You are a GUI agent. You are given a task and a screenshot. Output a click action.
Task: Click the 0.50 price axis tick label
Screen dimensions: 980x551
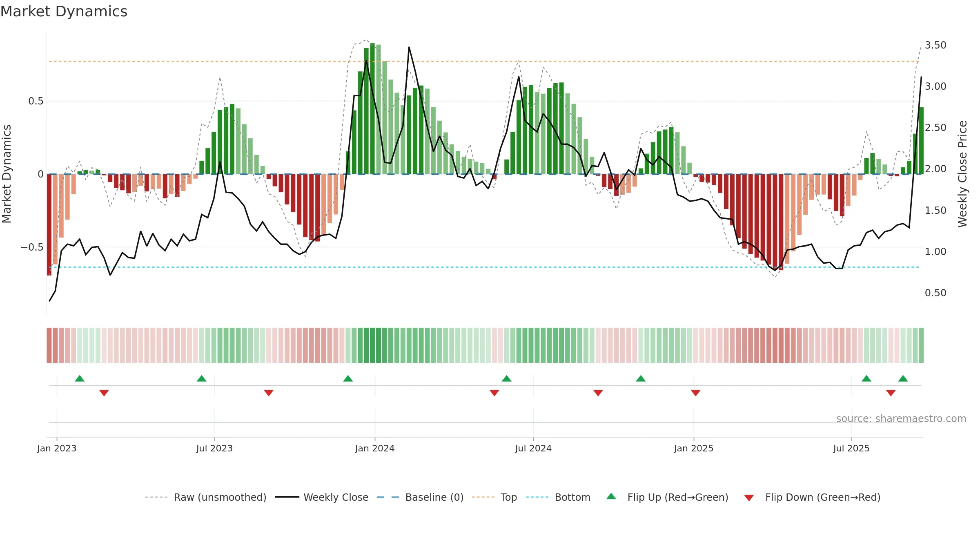pyautogui.click(x=935, y=293)
